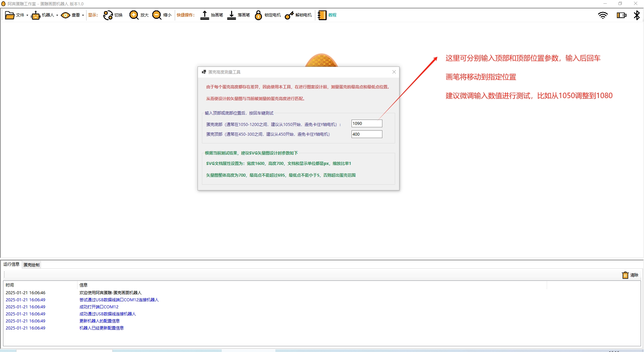This screenshot has height=352, width=644.
Task: Click the 蛋壳顶部 value field showing 400
Action: pyautogui.click(x=367, y=134)
